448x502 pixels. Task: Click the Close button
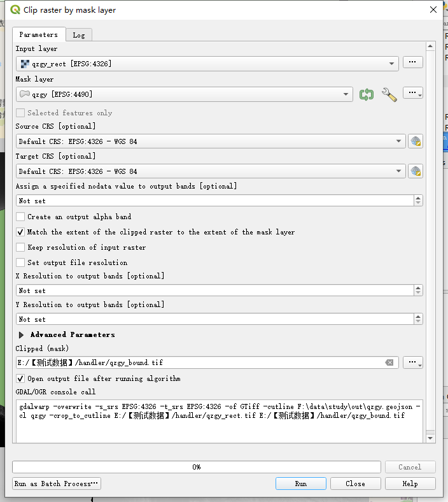click(355, 484)
